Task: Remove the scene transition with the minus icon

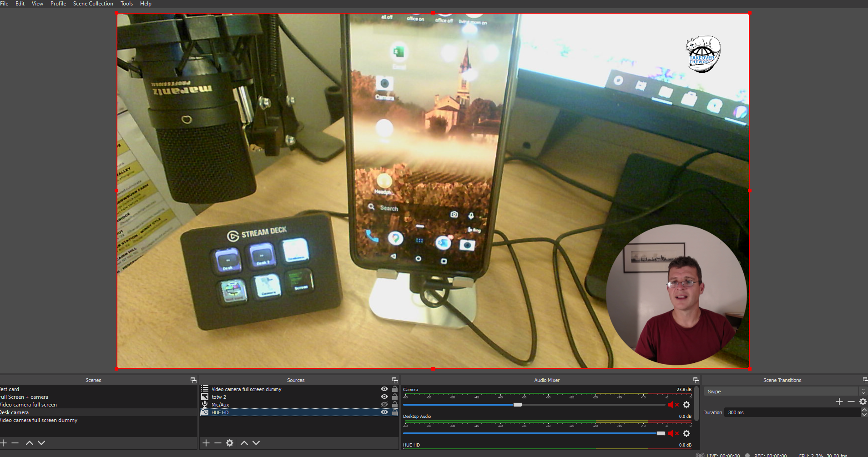Action: 851,402
